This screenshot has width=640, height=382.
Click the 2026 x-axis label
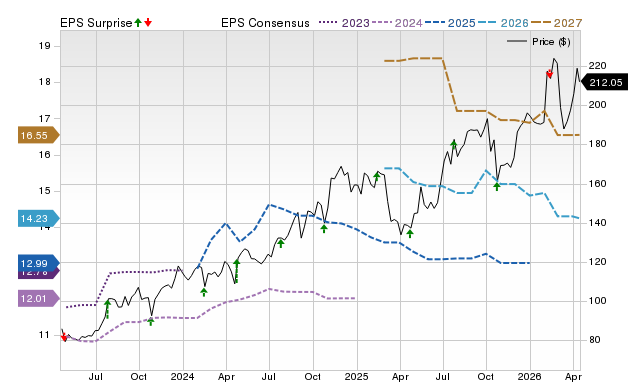pos(529,376)
